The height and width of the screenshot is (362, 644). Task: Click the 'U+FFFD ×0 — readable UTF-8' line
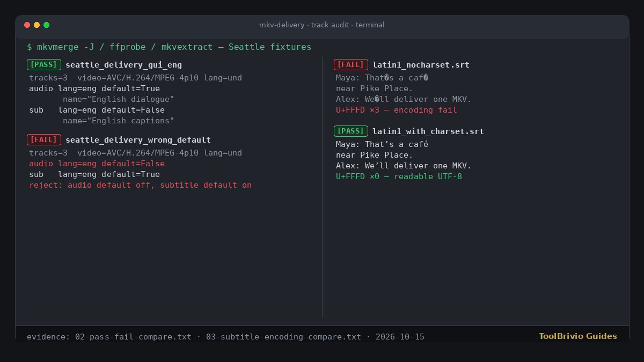399,176
